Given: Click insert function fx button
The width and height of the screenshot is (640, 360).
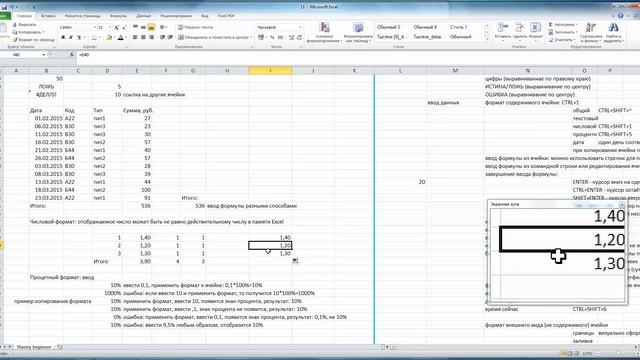Looking at the screenshot, I should pos(71,55).
